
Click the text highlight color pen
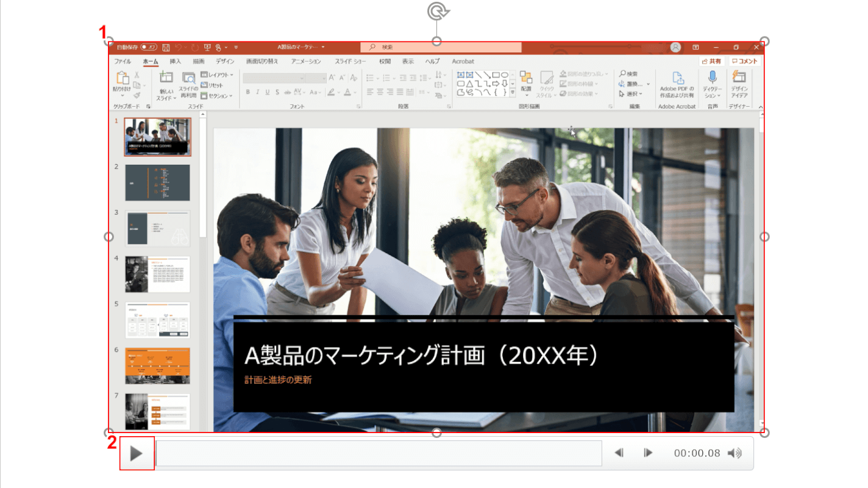tap(331, 92)
